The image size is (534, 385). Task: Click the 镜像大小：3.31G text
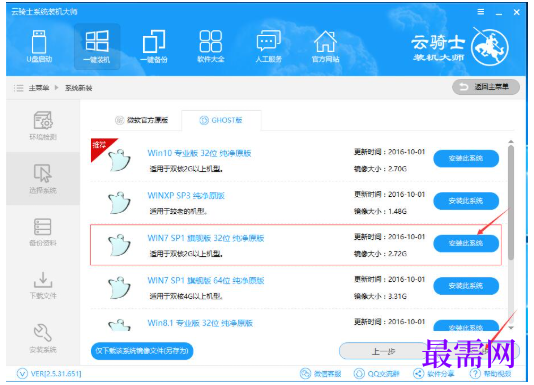tap(380, 296)
